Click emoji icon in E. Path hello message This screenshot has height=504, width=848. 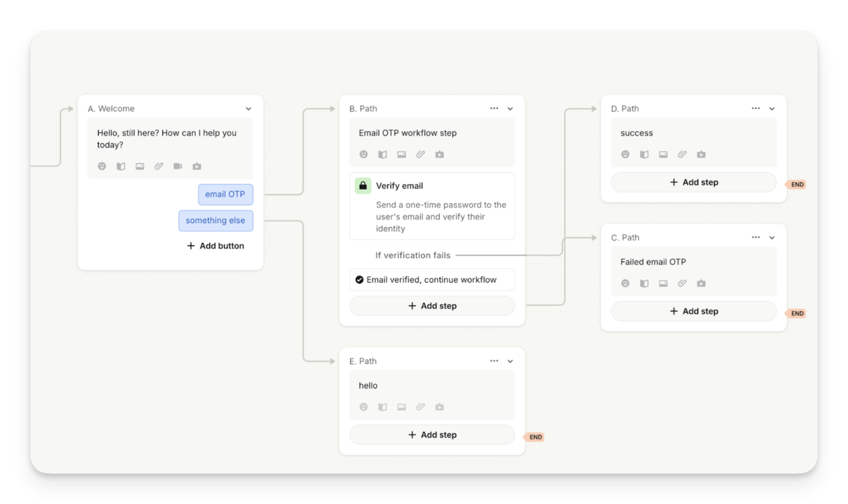click(364, 407)
